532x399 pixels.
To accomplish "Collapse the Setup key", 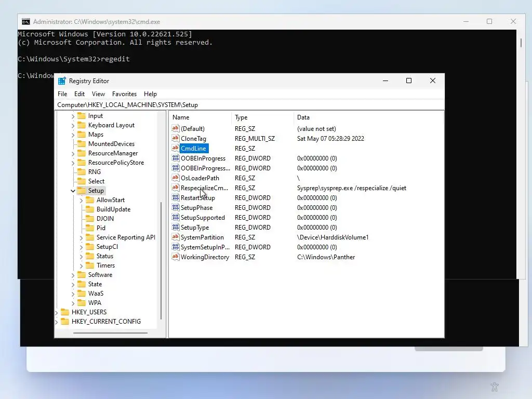I will click(73, 191).
